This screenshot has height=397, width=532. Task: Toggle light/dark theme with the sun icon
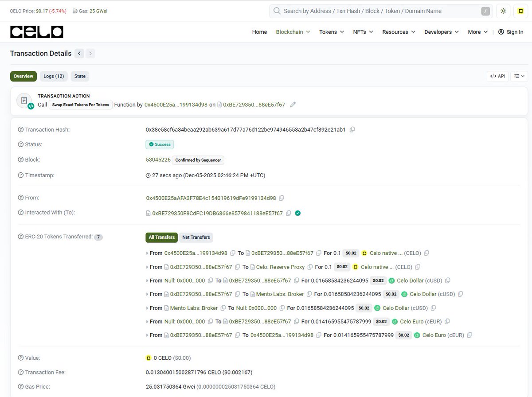(x=503, y=11)
